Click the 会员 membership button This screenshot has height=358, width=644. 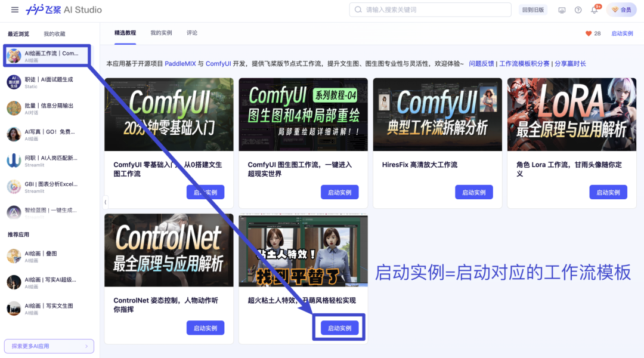coord(622,10)
